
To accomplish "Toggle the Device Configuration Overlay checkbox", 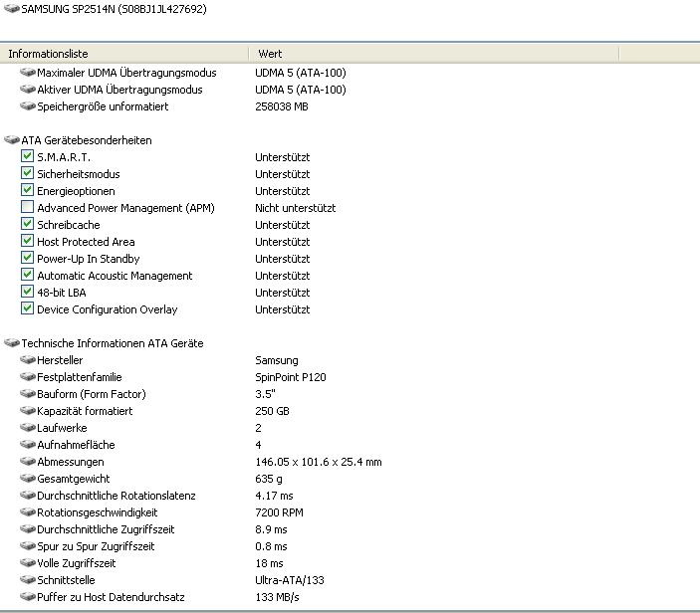I will [x=27, y=308].
